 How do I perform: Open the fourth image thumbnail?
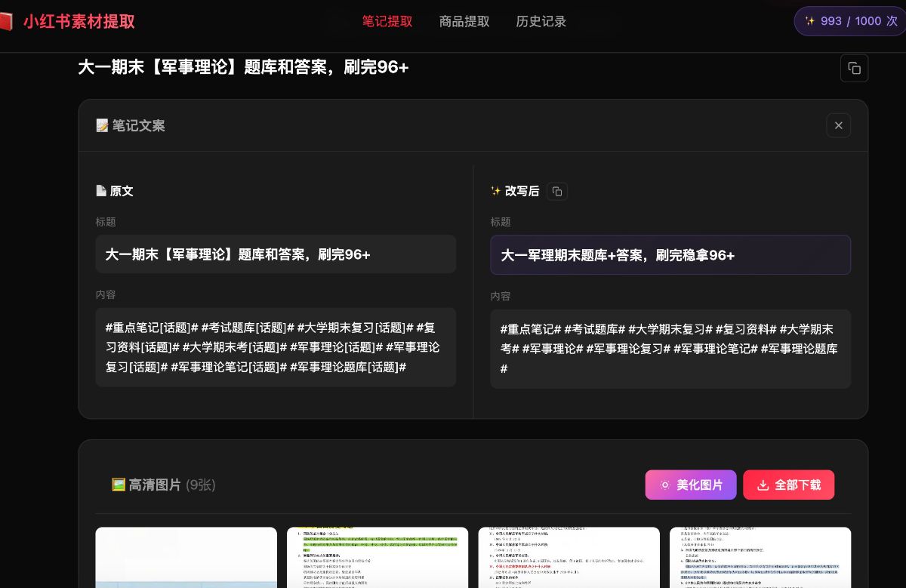[x=760, y=557]
